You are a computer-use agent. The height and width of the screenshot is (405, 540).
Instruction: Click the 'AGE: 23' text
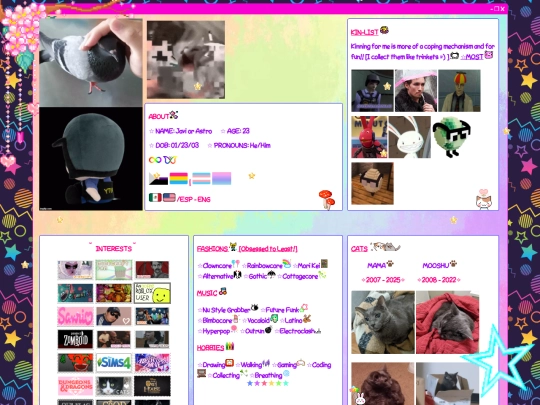[x=238, y=131]
